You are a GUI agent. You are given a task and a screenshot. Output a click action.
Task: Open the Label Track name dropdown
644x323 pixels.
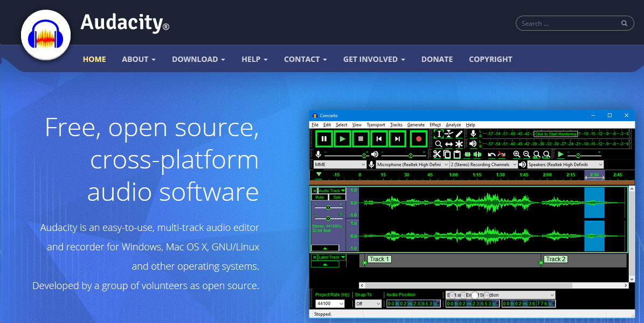coord(332,257)
